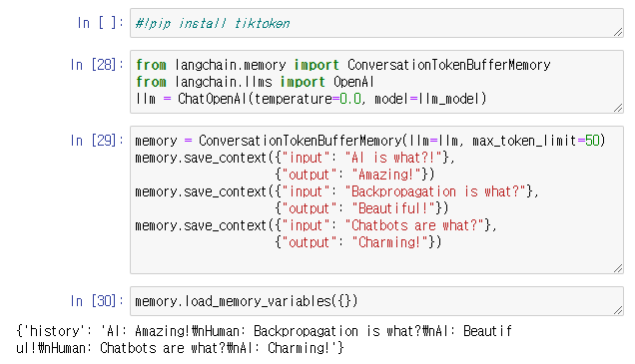Click the 'In [ ]:' prompt label
This screenshot has height=364, width=635.
pyautogui.click(x=101, y=23)
